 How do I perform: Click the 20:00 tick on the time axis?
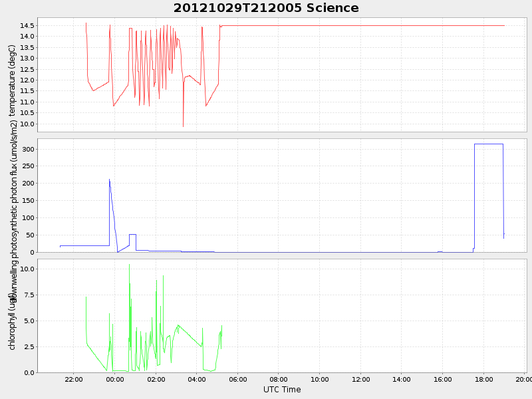point(523,379)
